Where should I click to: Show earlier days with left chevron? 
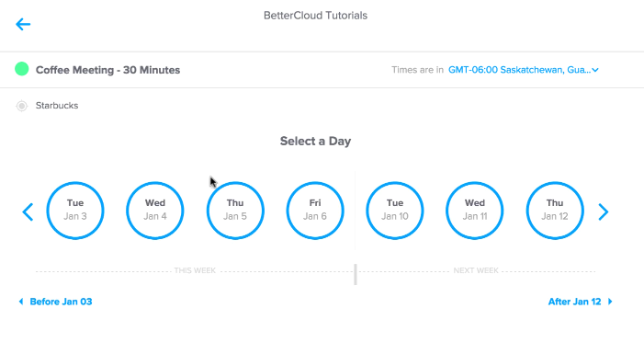point(28,211)
